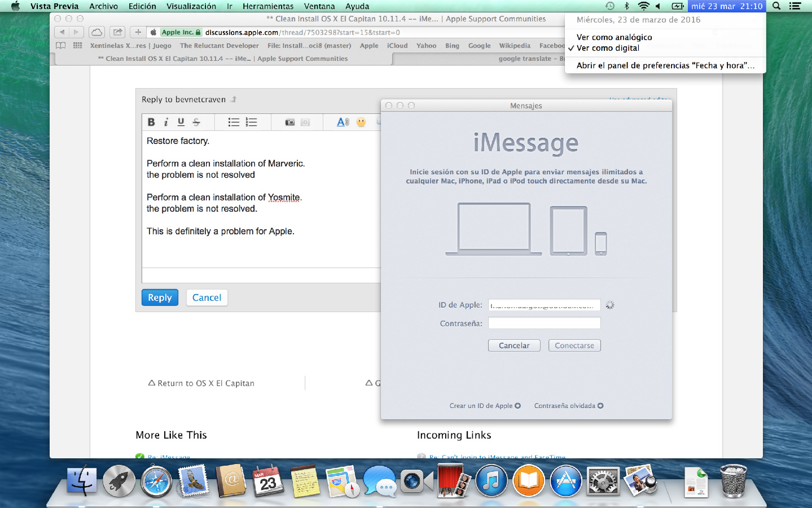Launch FaceTime from the Dock
The width and height of the screenshot is (812, 508).
417,481
